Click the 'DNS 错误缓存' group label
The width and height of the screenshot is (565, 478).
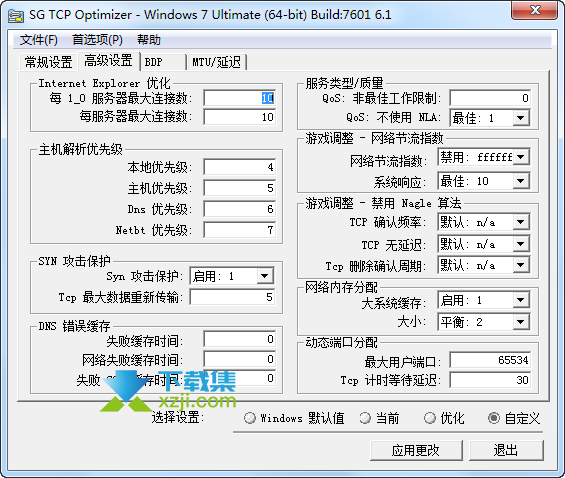click(74, 326)
